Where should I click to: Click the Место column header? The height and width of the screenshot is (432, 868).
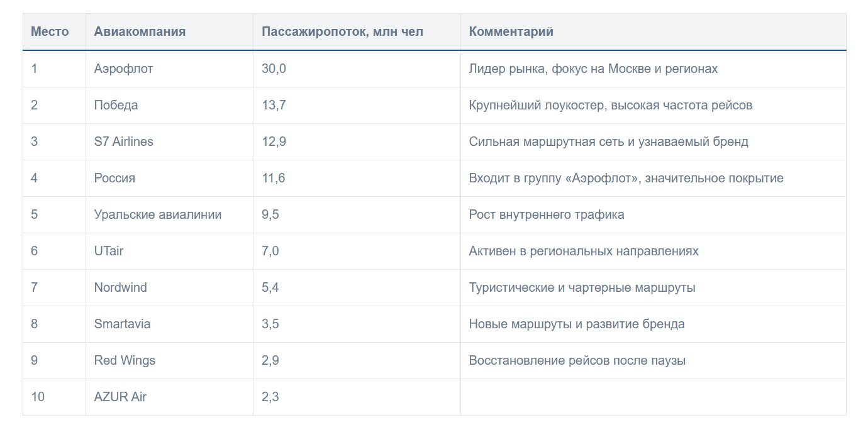[50, 31]
